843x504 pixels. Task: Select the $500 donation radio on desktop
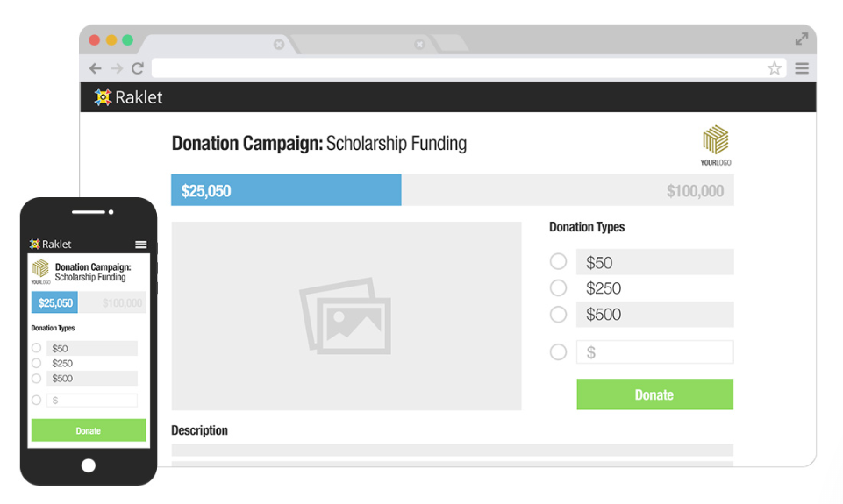(558, 314)
